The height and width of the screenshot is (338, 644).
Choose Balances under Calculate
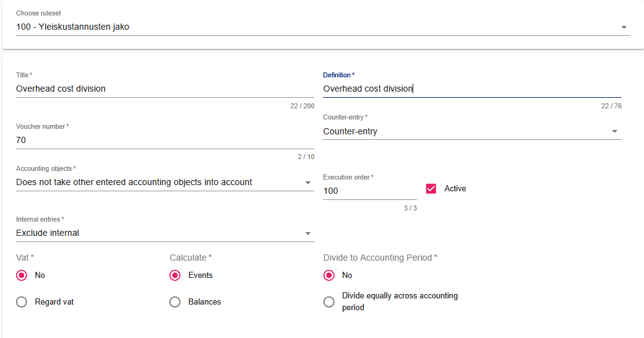pyautogui.click(x=175, y=302)
